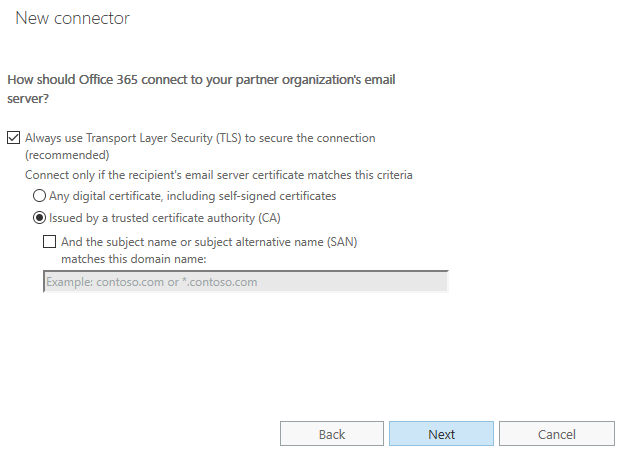Click the 'How should Office 365 connect' heading
The image size is (630, 453).
coord(210,77)
